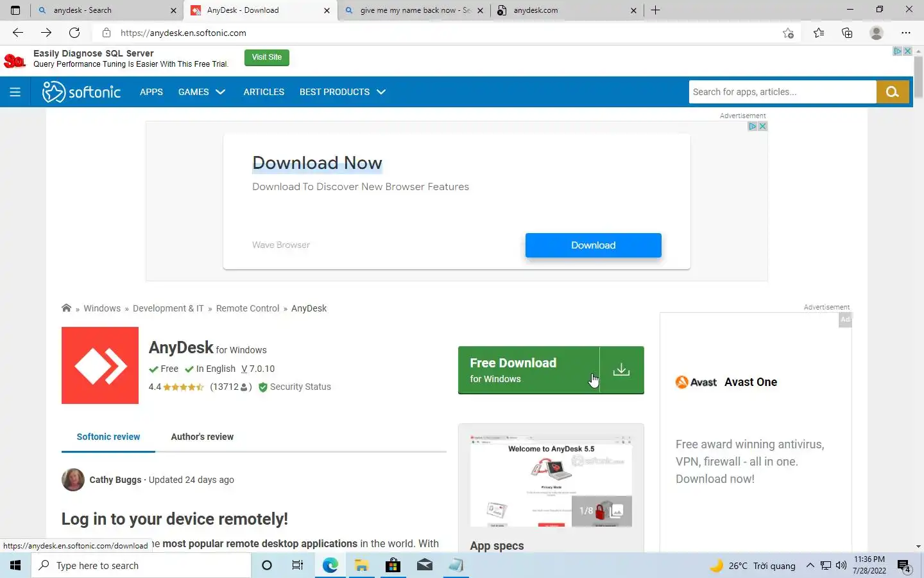This screenshot has width=924, height=578.
Task: Click the AnyDesk red logo
Action: (100, 365)
